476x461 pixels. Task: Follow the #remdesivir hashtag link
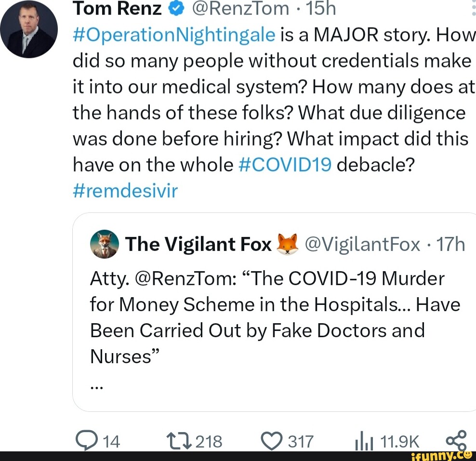coord(125,191)
